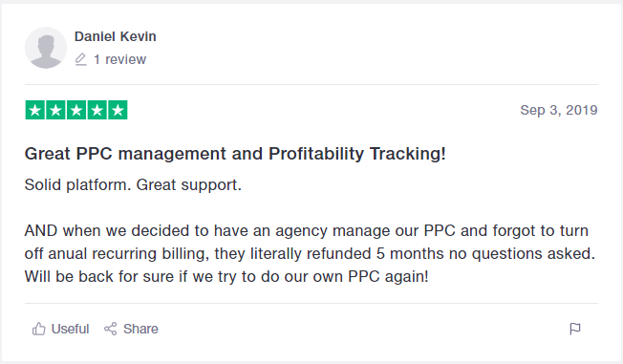This screenshot has width=623, height=364.
Task: Click the fourth green star
Action: (x=97, y=110)
